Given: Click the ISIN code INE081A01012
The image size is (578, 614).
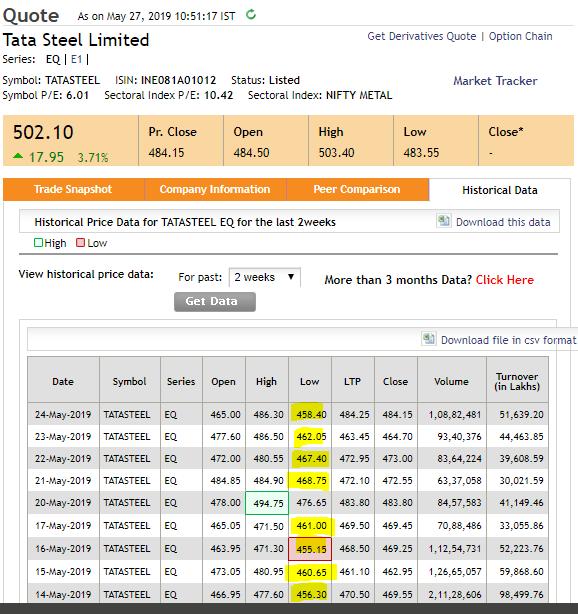Looking at the screenshot, I should (178, 80).
